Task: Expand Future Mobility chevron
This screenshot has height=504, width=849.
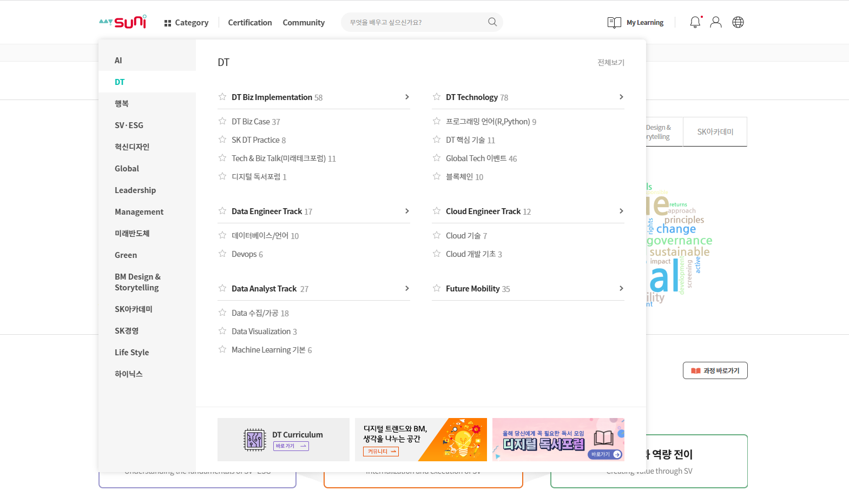Action: tap(621, 288)
